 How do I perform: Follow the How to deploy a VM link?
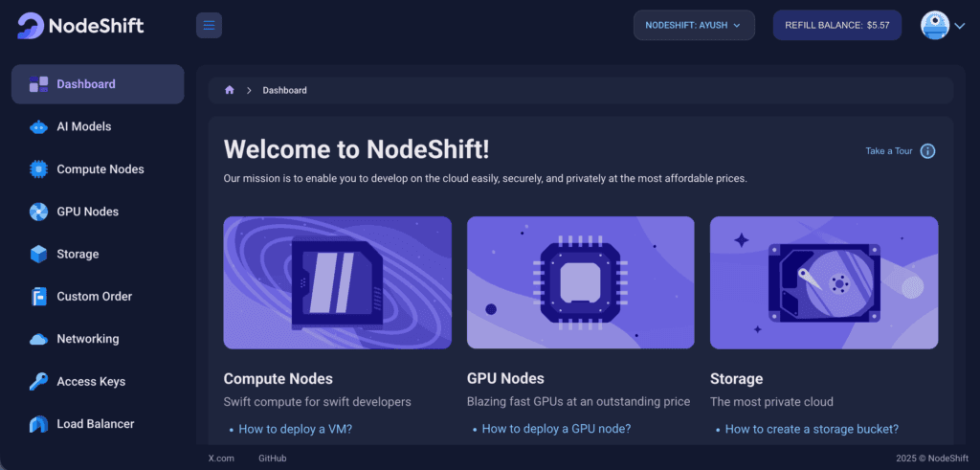[295, 429]
